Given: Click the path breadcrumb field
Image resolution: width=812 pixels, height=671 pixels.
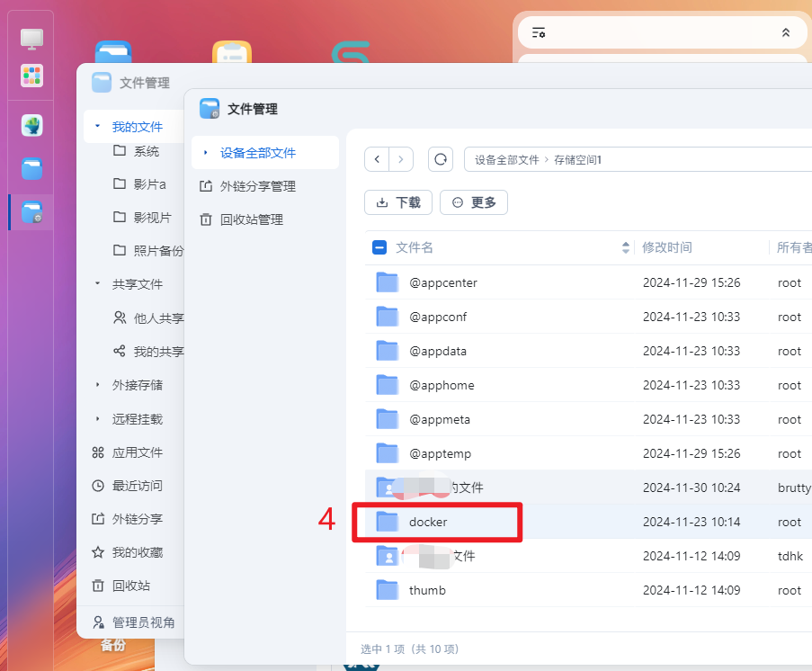Looking at the screenshot, I should tap(638, 159).
